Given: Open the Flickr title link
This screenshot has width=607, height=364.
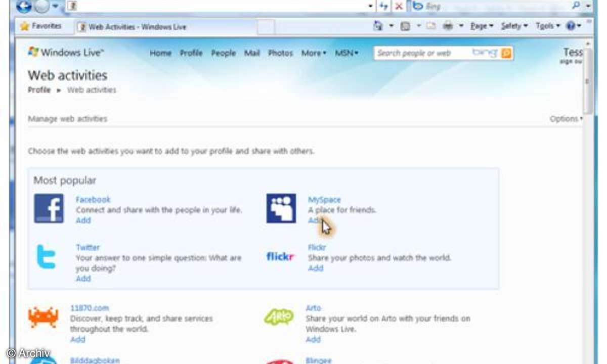Looking at the screenshot, I should pyautogui.click(x=317, y=247).
